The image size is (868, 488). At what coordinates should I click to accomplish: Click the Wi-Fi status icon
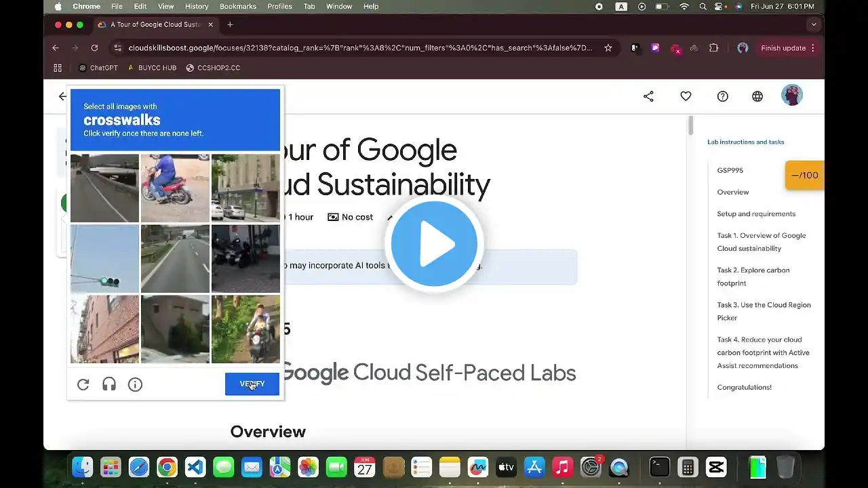tap(684, 7)
